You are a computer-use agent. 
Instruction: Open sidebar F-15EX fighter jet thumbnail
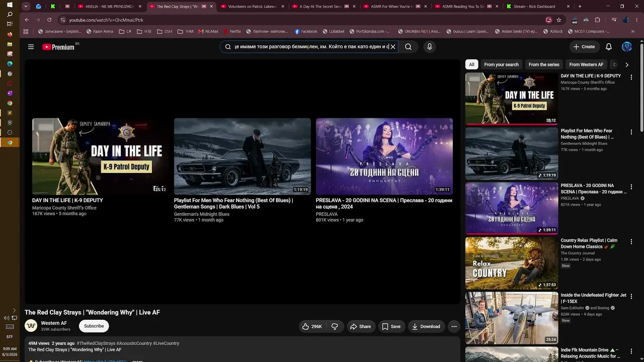coord(512,318)
